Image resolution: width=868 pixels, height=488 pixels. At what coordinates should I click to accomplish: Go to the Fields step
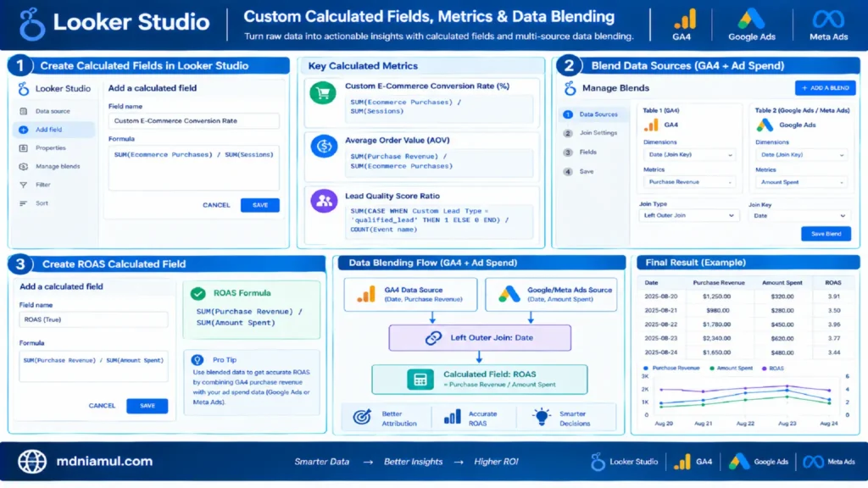point(581,152)
